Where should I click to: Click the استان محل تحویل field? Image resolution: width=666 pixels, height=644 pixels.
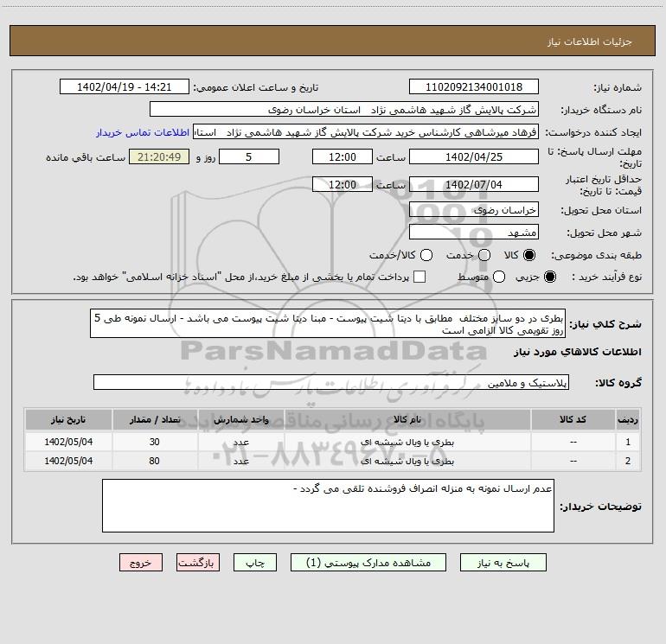[472, 209]
